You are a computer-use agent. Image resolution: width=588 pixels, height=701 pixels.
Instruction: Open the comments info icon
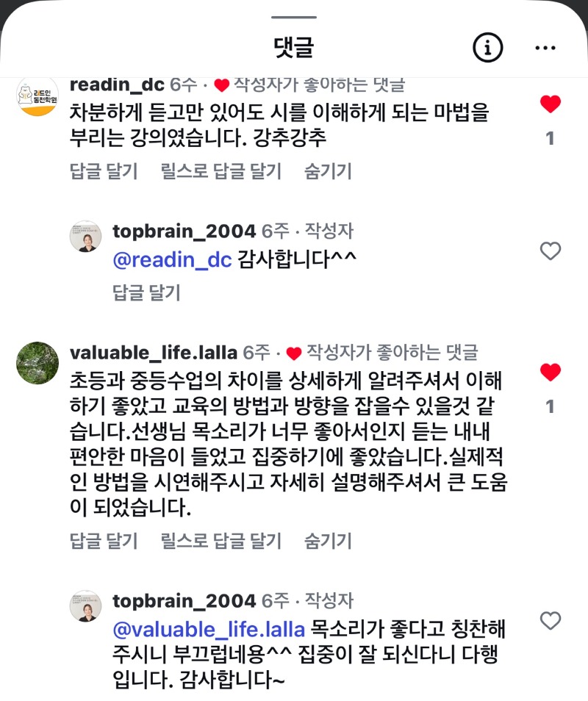487,48
